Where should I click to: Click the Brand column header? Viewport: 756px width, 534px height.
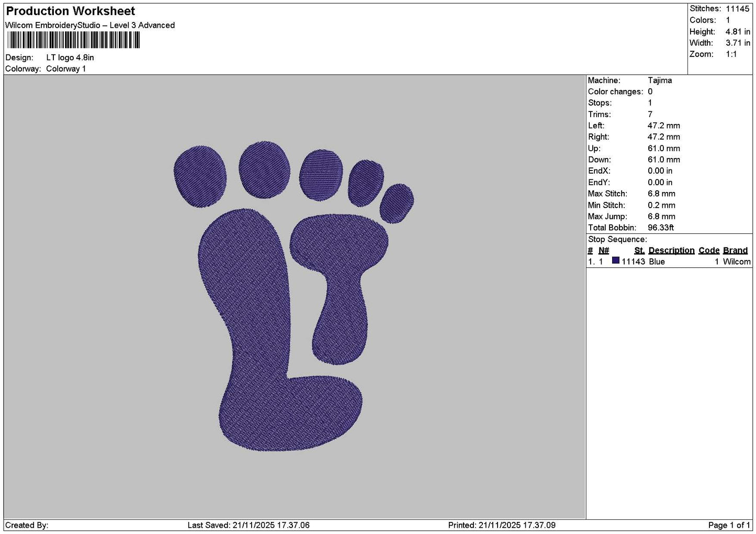[735, 250]
